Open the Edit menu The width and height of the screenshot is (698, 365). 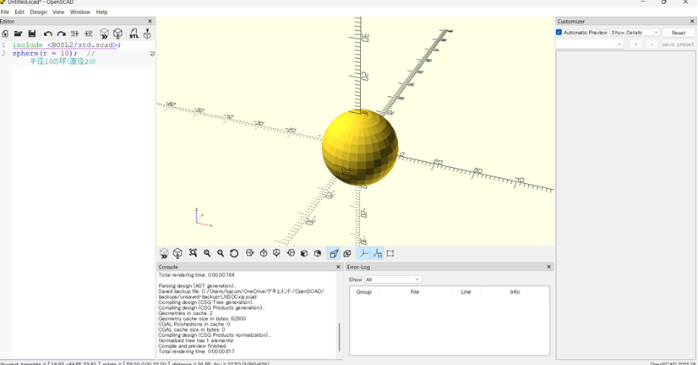(x=19, y=12)
